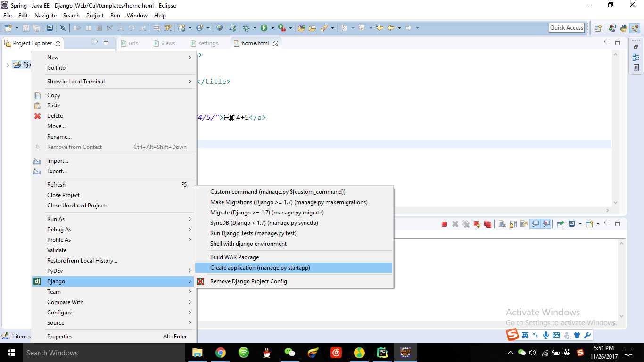Switch to the views editor tab

164,43
